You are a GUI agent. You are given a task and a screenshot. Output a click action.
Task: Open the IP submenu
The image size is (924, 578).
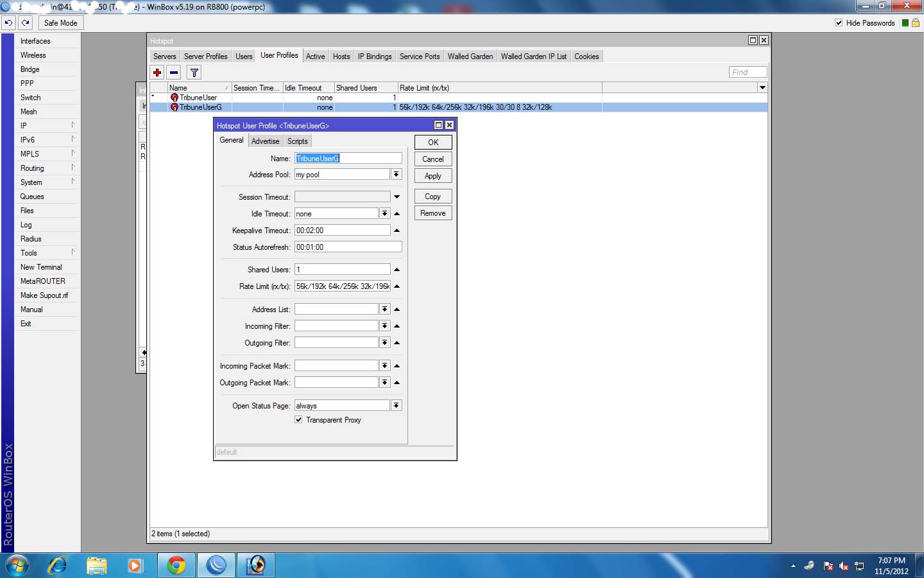pos(47,126)
